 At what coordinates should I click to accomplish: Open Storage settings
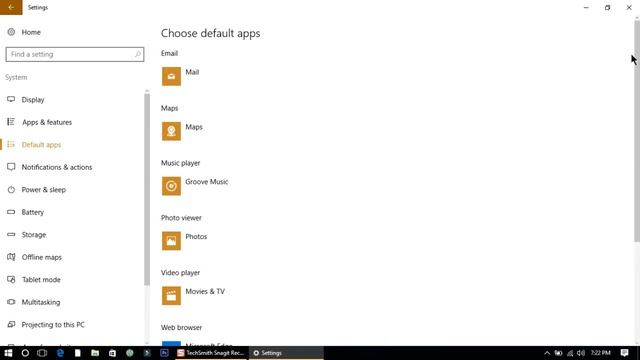tap(26, 234)
